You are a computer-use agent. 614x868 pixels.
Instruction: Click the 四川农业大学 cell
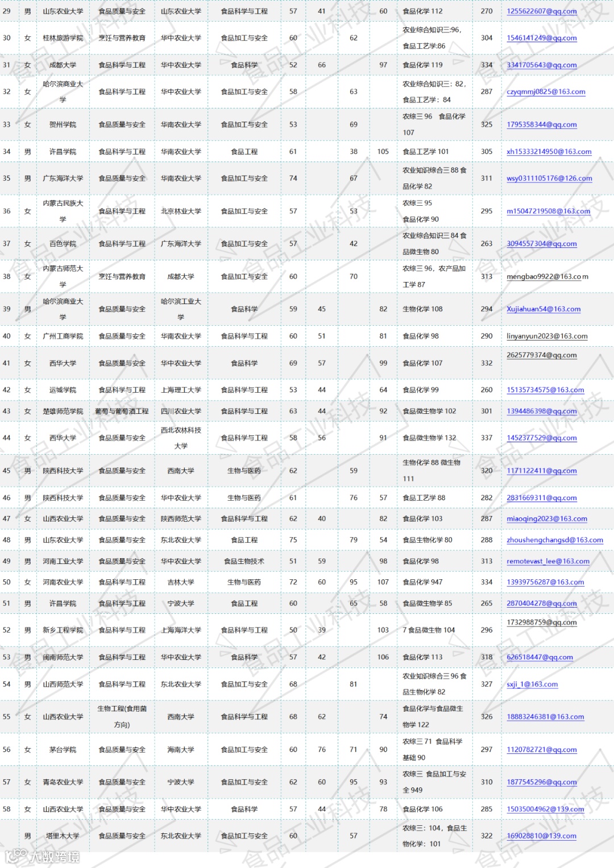[181, 411]
